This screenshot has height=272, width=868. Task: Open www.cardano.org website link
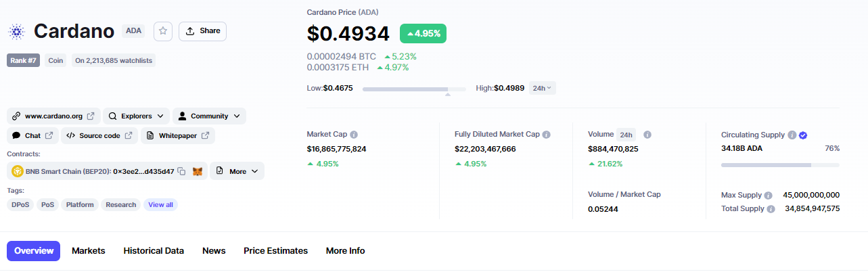[x=53, y=116]
